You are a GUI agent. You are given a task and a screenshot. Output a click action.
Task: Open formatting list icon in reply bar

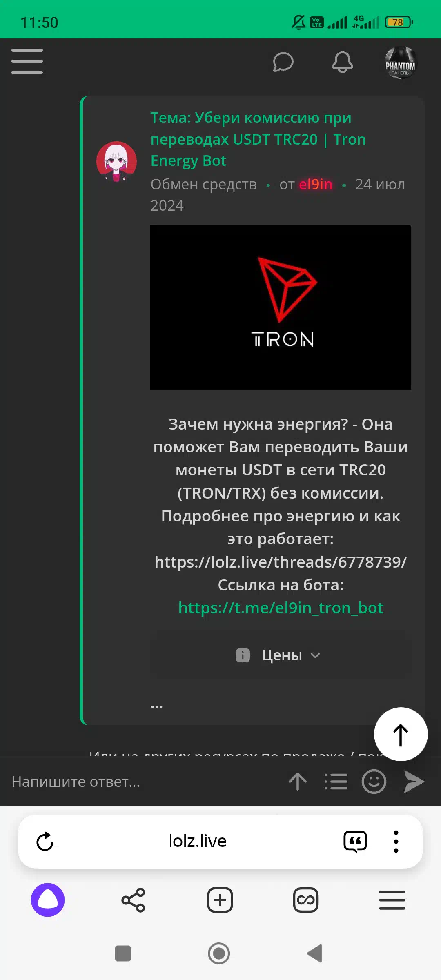pyautogui.click(x=336, y=782)
